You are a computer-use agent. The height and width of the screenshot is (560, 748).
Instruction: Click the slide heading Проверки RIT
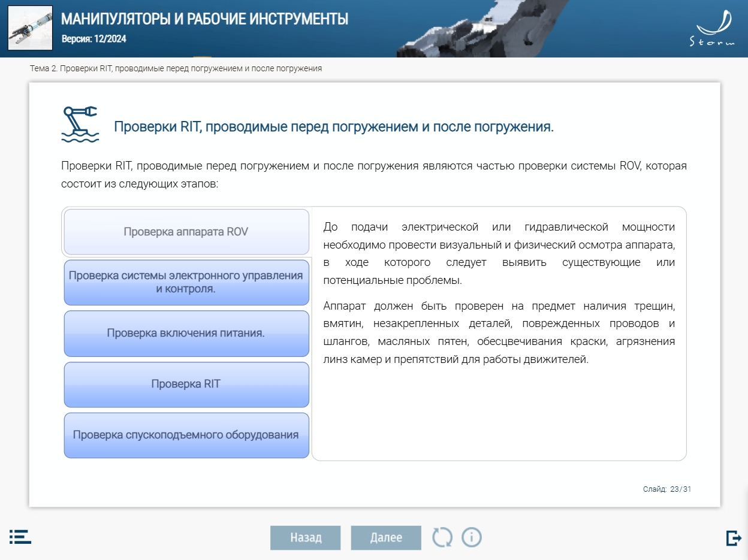click(x=334, y=127)
